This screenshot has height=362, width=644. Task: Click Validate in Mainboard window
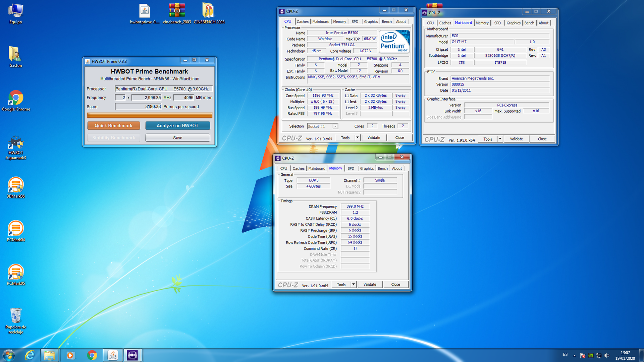pyautogui.click(x=516, y=139)
